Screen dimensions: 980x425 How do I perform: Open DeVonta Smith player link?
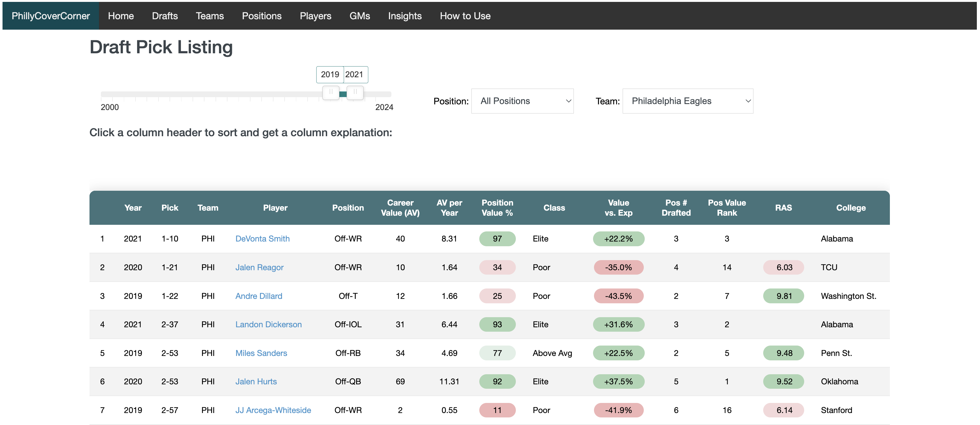tap(262, 239)
